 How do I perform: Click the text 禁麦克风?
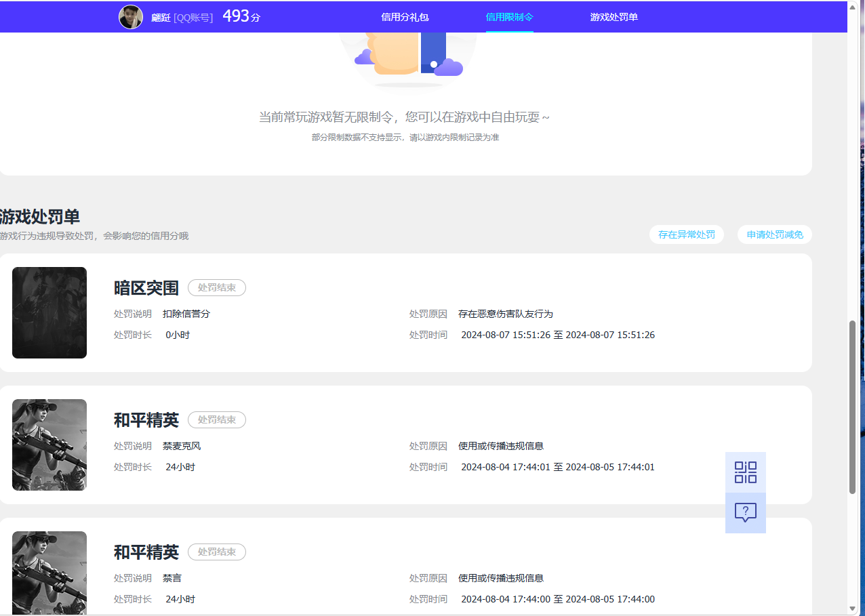182,446
